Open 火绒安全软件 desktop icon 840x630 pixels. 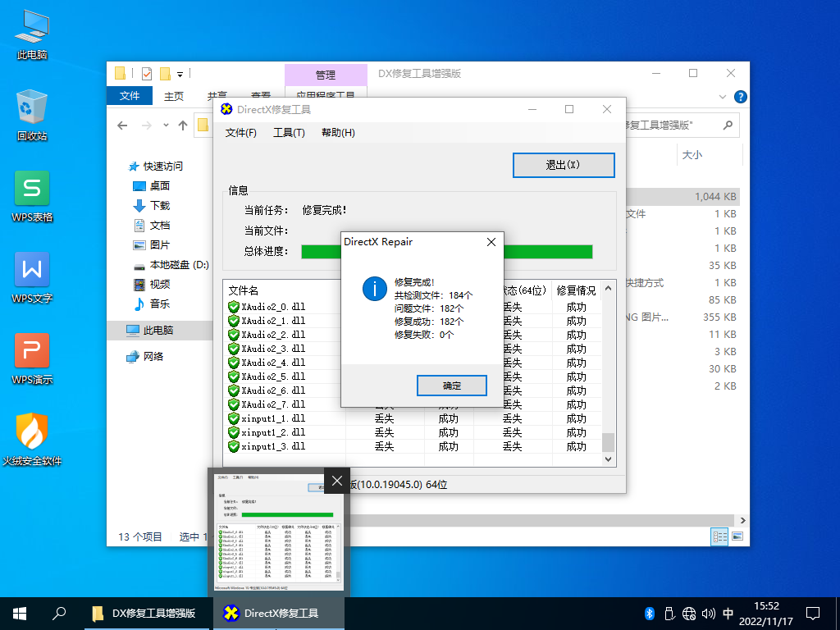pos(32,441)
